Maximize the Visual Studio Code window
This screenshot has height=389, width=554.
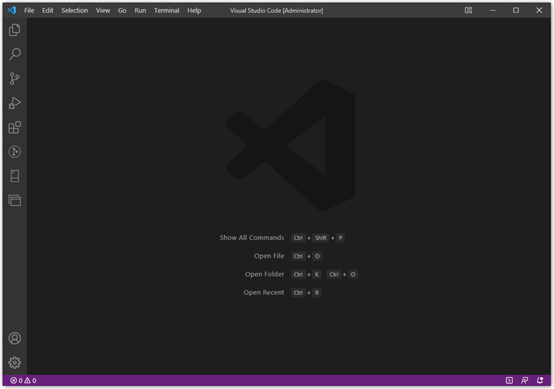516,10
